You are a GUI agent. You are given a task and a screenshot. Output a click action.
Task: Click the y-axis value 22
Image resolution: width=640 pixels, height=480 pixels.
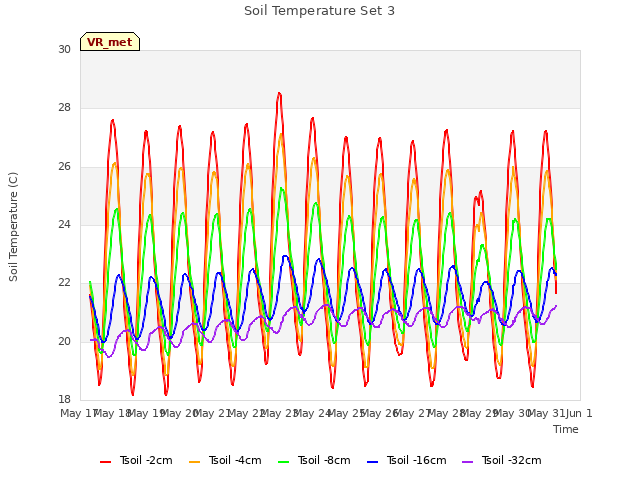tap(64, 282)
